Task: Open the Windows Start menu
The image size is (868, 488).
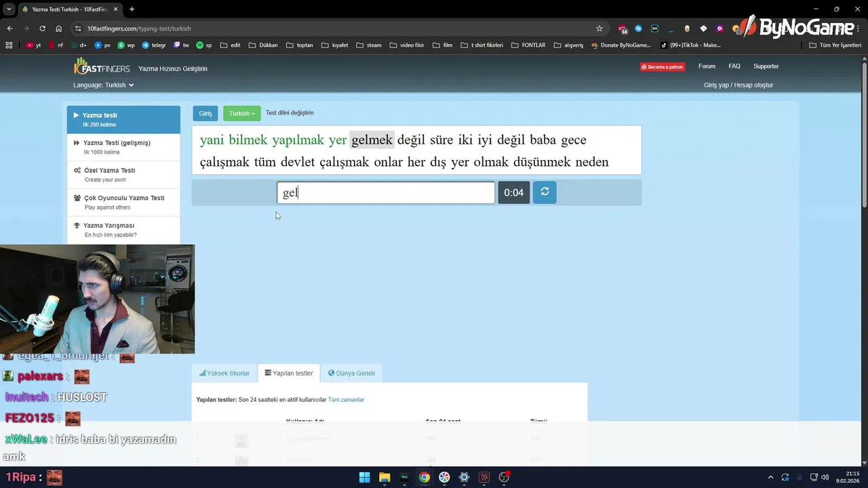Action: point(364,477)
